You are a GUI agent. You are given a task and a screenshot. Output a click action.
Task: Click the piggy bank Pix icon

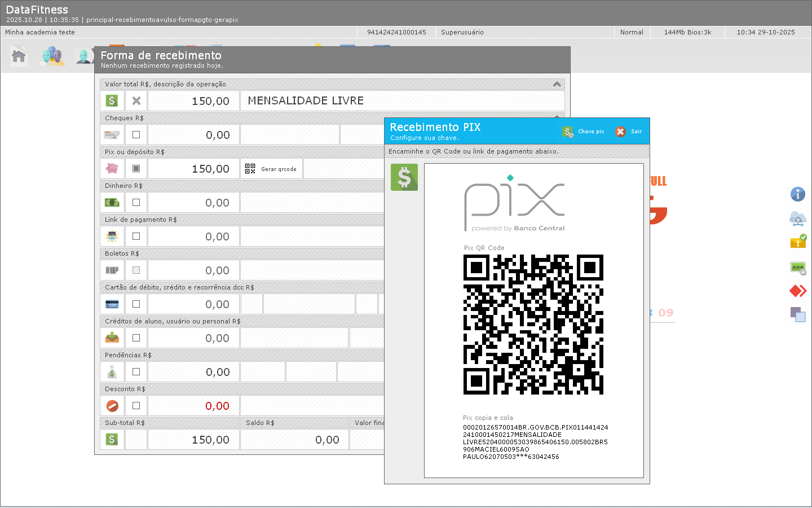tap(112, 169)
